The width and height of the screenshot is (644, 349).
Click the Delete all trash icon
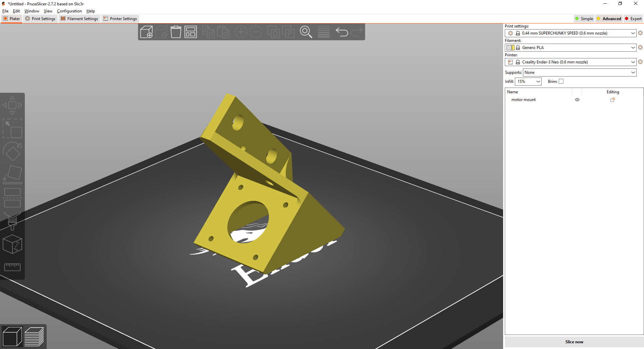pos(176,32)
